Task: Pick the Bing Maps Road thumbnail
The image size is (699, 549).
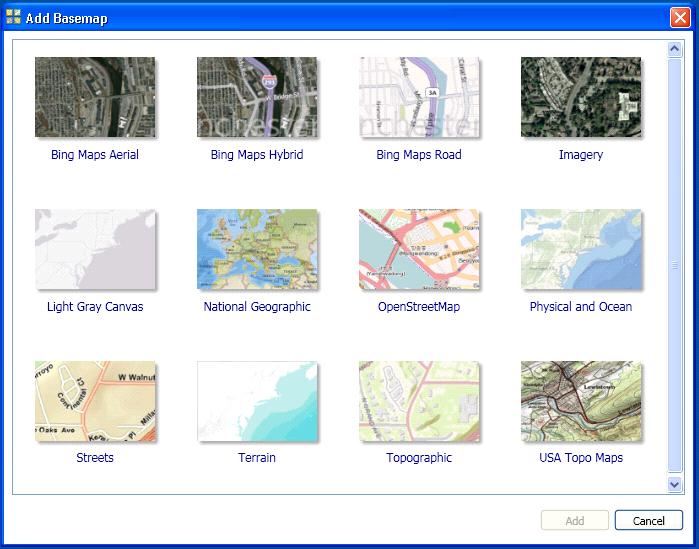Action: [419, 97]
